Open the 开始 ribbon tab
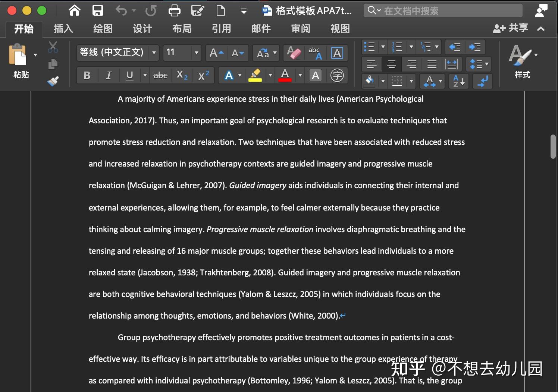This screenshot has height=392, width=558. [24, 29]
